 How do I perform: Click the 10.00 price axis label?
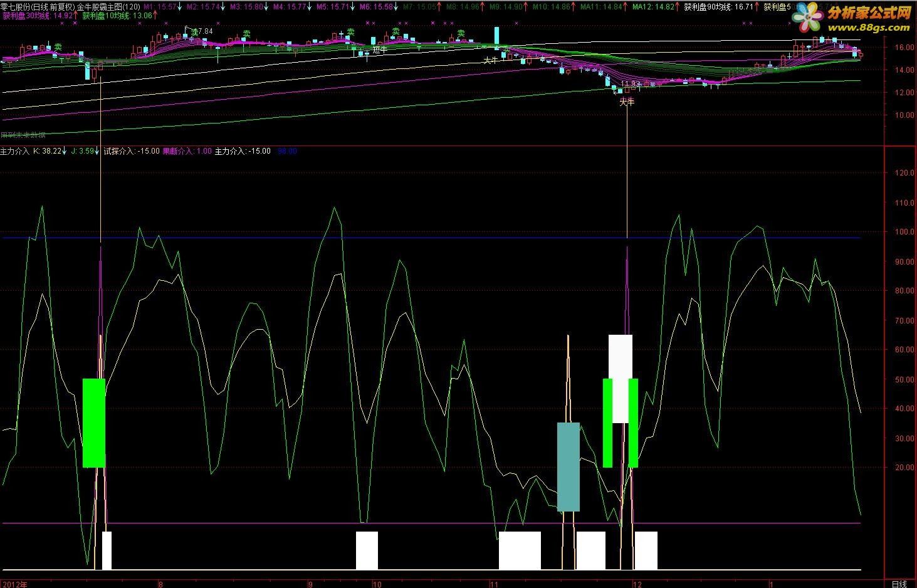(904, 115)
